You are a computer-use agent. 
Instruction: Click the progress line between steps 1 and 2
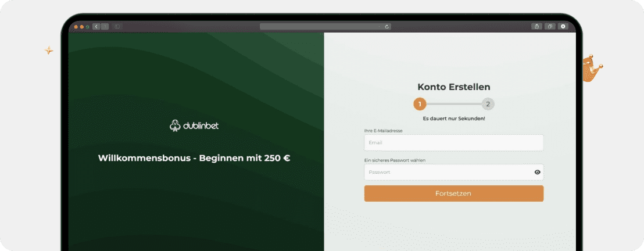click(454, 105)
